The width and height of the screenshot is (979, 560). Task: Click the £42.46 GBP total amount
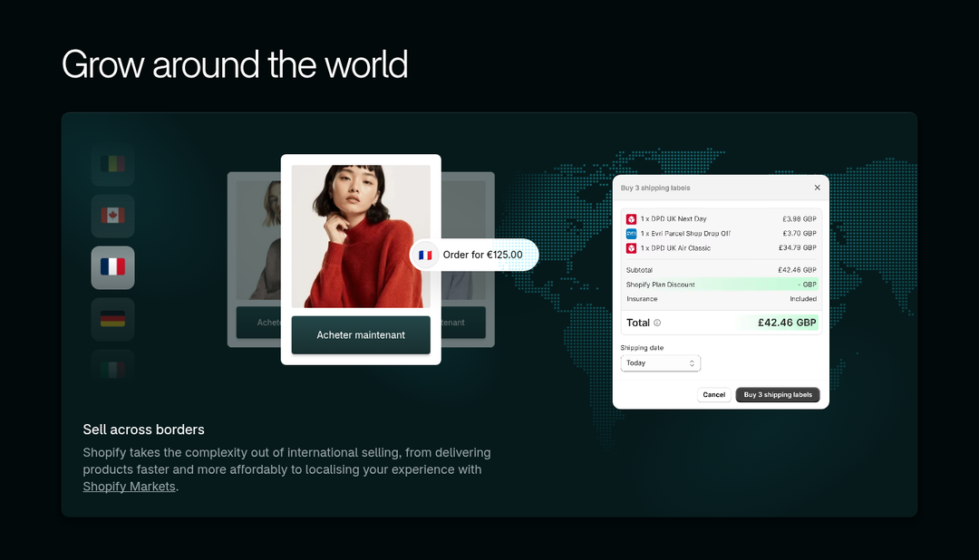coord(787,323)
